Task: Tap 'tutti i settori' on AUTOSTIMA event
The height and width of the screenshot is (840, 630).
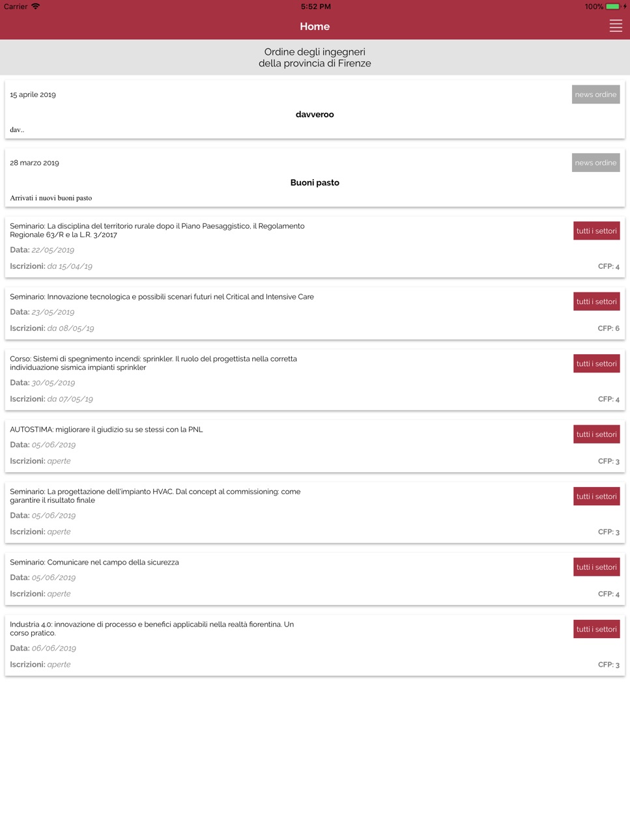Action: point(596,434)
